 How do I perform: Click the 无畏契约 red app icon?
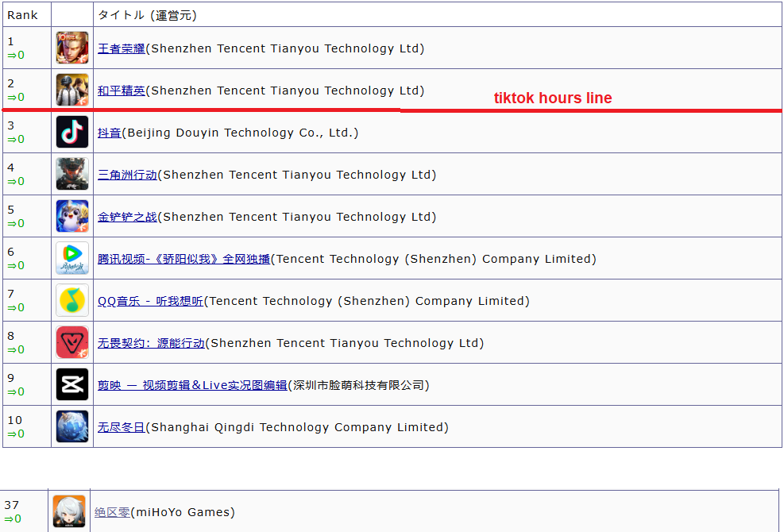click(x=72, y=342)
